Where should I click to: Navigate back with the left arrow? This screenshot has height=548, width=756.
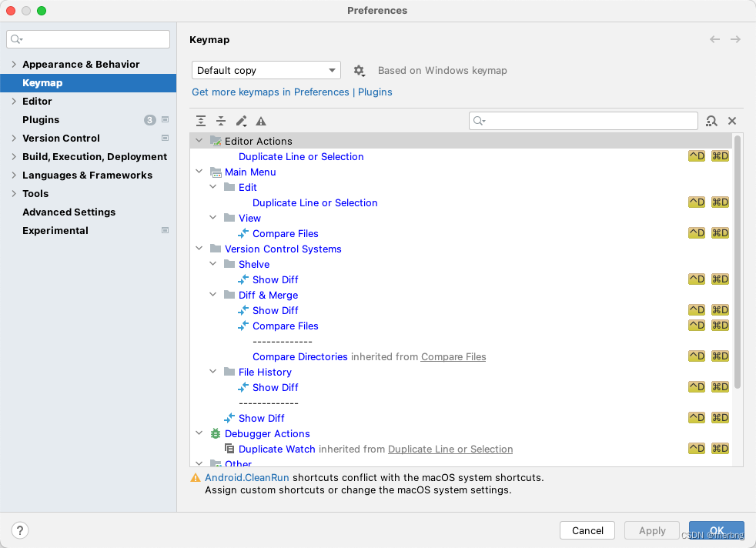click(714, 39)
